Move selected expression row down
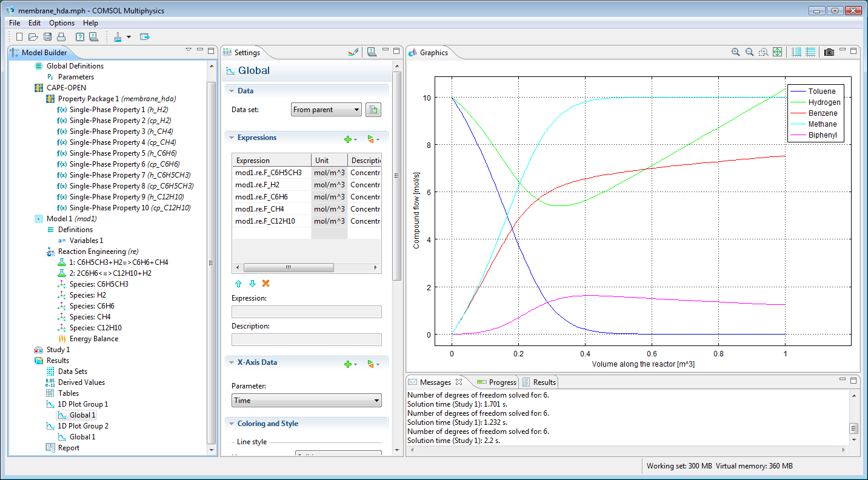Screen dimensions: 868x480 click(x=252, y=284)
